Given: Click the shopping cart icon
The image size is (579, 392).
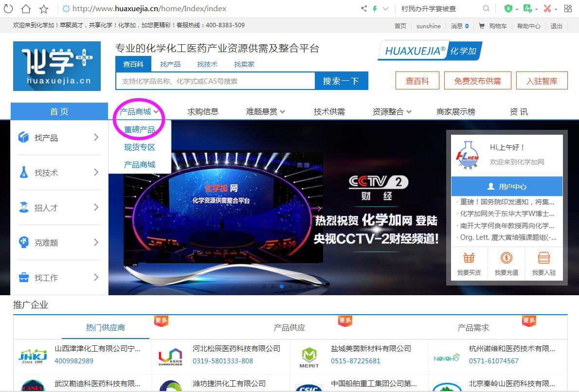Looking at the screenshot, I should pyautogui.click(x=482, y=26).
